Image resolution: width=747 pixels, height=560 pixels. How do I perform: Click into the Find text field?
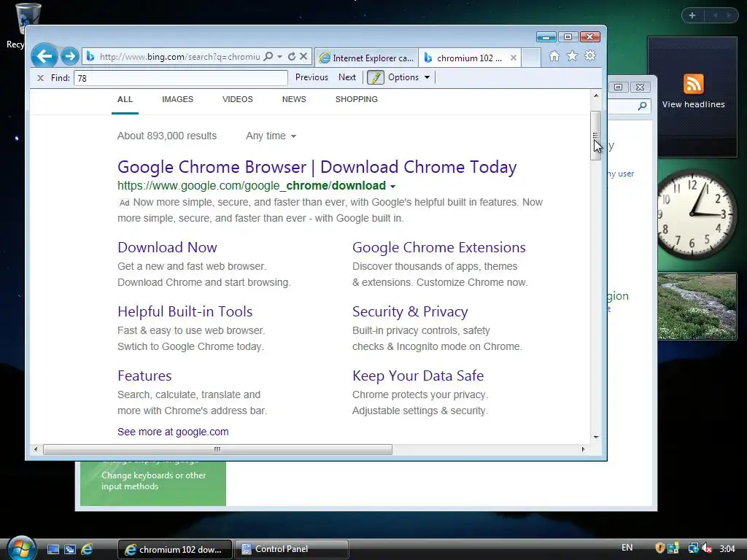pos(181,78)
